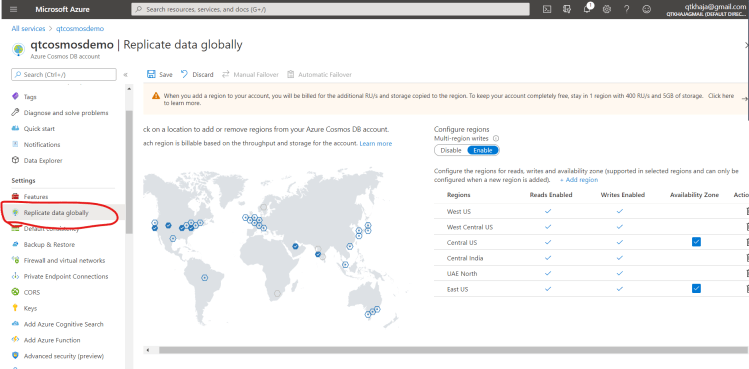Click Automatic Failover in the toolbar
This screenshot has width=749, height=369.
(x=319, y=75)
